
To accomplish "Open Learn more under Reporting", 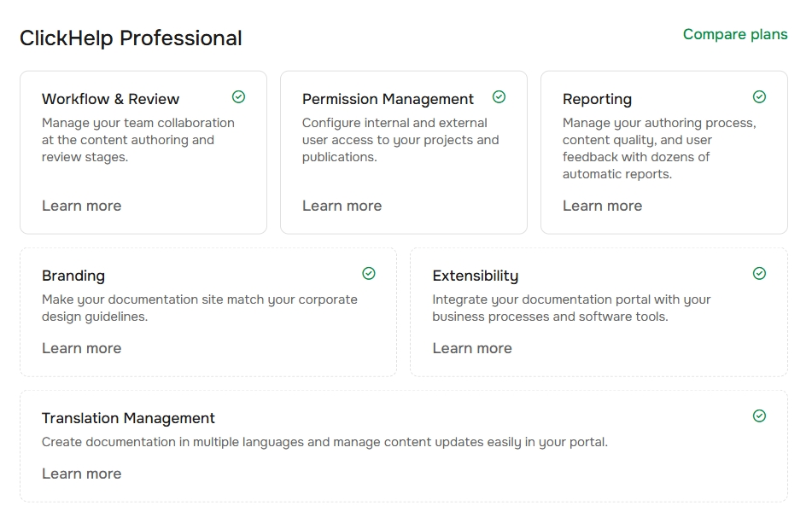I will (x=602, y=206).
